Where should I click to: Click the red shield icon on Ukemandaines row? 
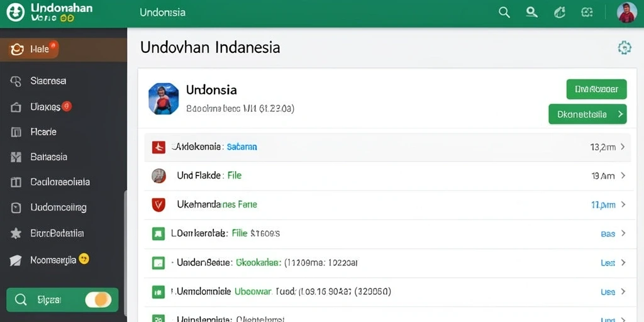click(158, 204)
